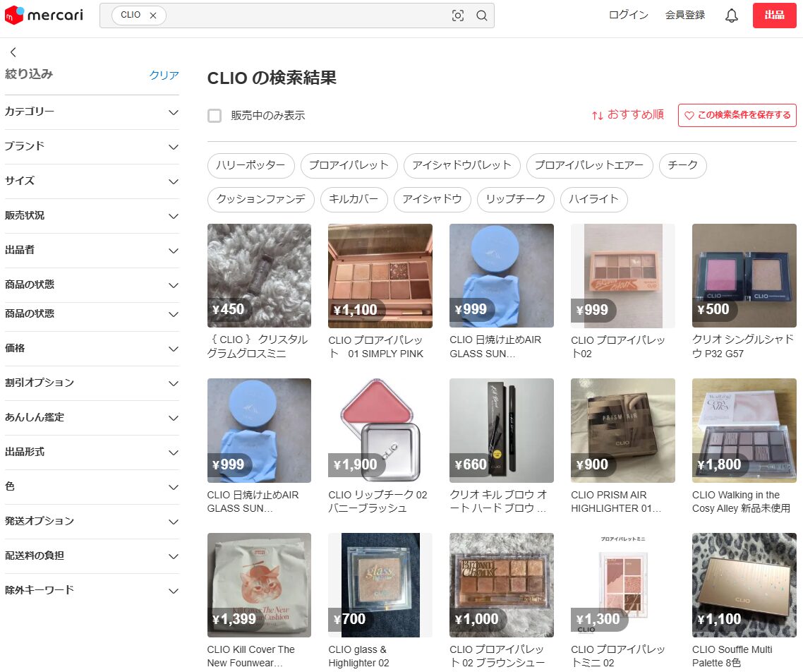
Task: Click the back arrow above 絞り込み
Action: (x=13, y=52)
